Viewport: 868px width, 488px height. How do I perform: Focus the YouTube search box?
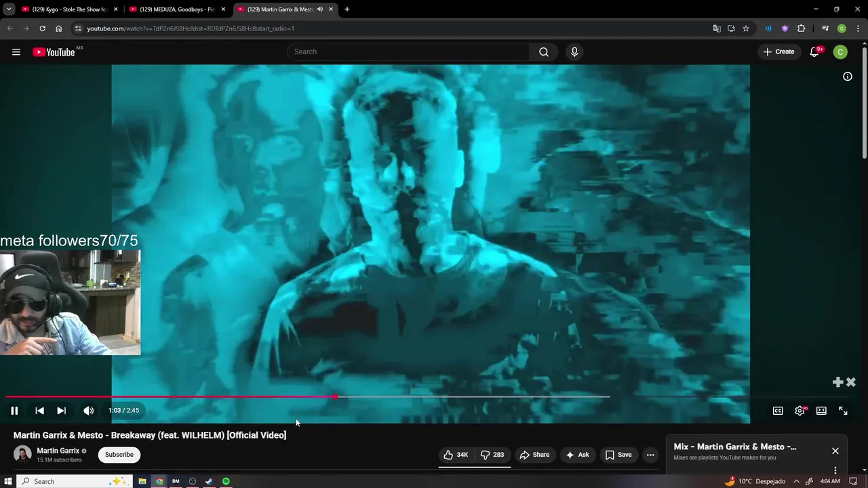coord(408,52)
